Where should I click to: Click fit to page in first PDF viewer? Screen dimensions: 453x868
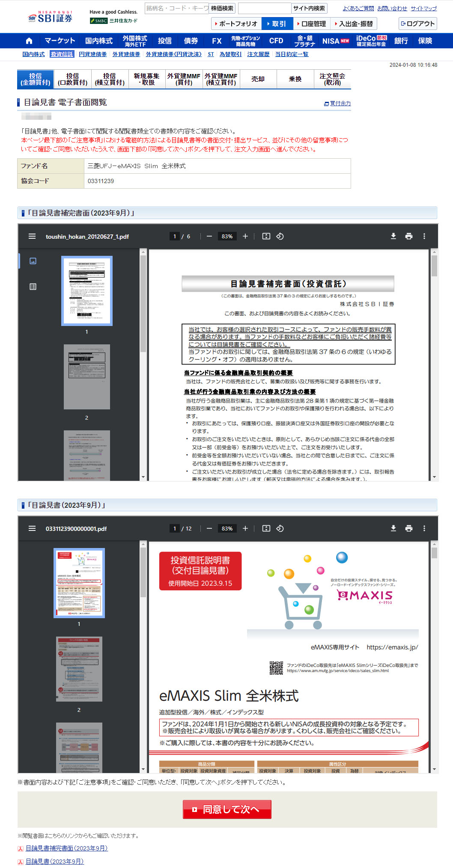coord(266,236)
